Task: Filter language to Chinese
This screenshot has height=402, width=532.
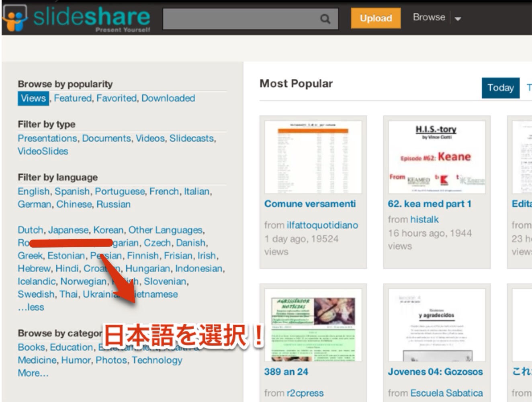Action: point(74,204)
